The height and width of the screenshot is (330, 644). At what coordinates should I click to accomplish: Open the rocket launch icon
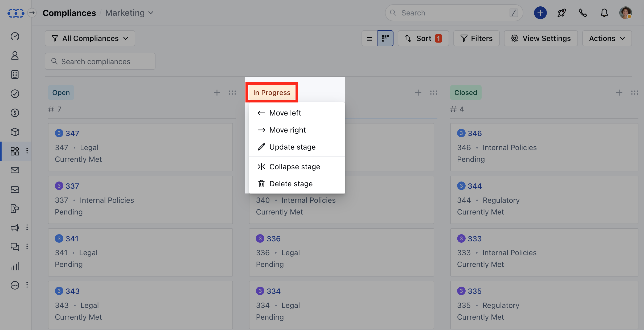(x=562, y=13)
